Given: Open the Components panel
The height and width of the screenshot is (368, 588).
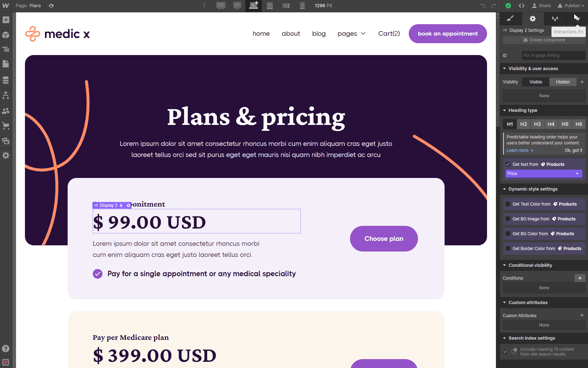Looking at the screenshot, I should [x=6, y=35].
